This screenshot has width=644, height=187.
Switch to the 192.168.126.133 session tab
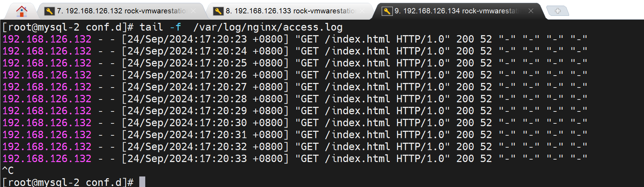coord(290,11)
